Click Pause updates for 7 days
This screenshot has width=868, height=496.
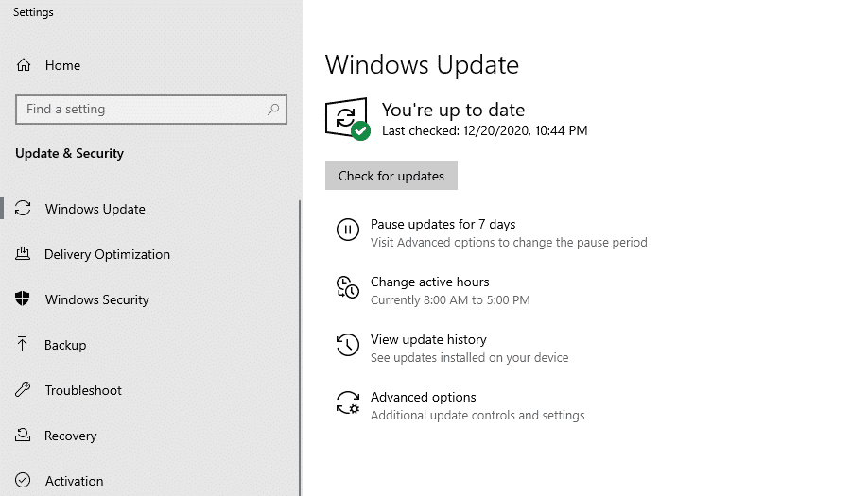click(443, 224)
